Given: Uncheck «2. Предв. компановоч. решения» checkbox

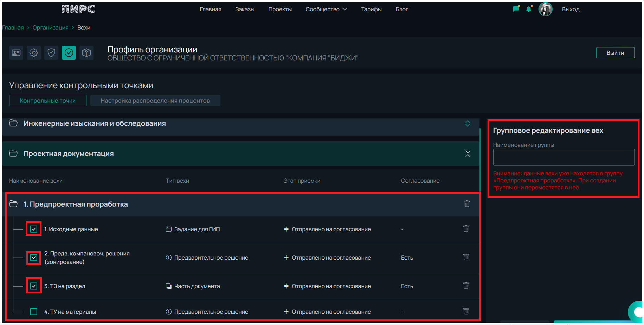Looking at the screenshot, I should 34,258.
